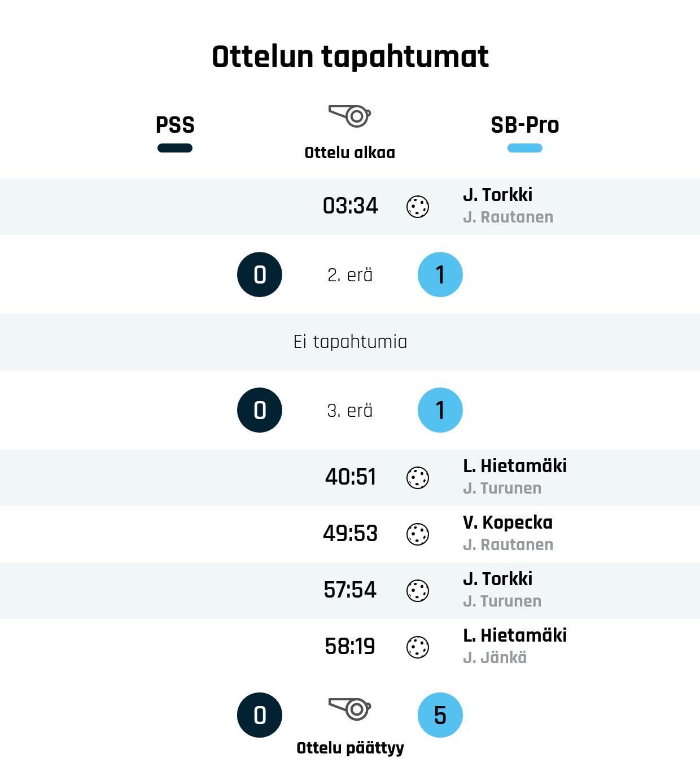Click the final PSS score 0 circle

point(260,715)
